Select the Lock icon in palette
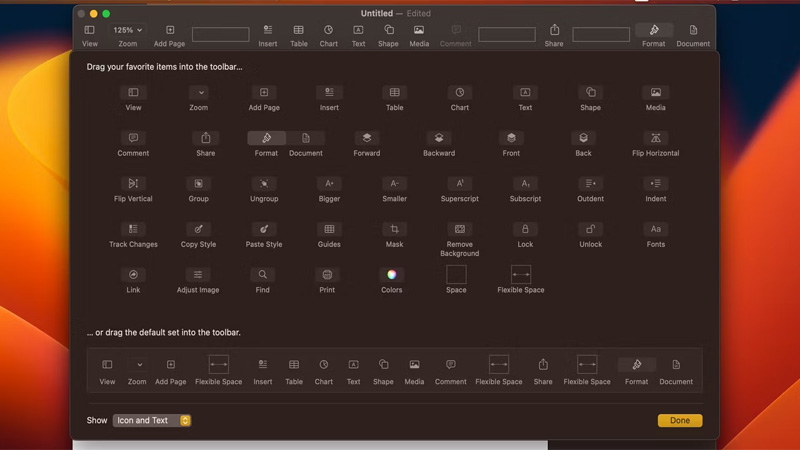Viewport: 800px width, 450px height. (x=525, y=229)
